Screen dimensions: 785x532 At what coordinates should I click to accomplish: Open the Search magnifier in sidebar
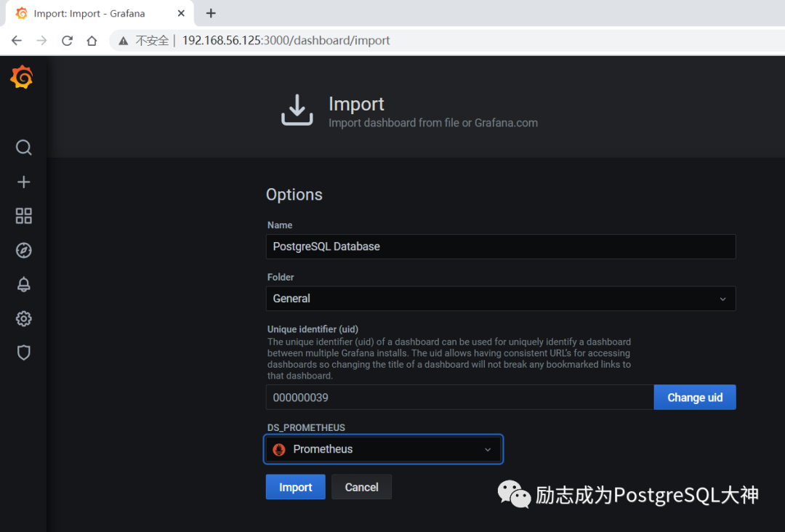(23, 148)
